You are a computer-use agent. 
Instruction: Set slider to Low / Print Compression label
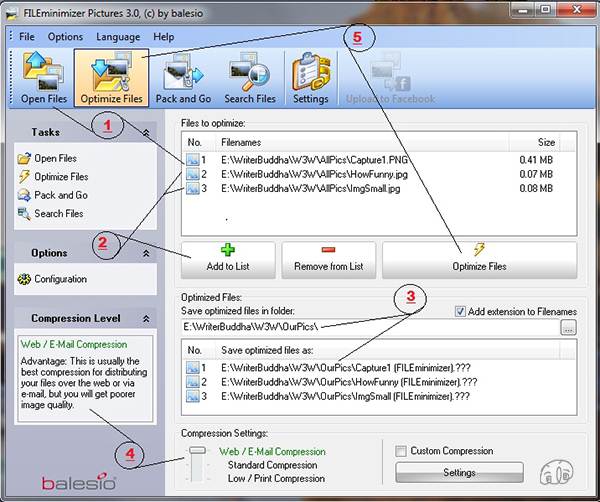click(276, 479)
